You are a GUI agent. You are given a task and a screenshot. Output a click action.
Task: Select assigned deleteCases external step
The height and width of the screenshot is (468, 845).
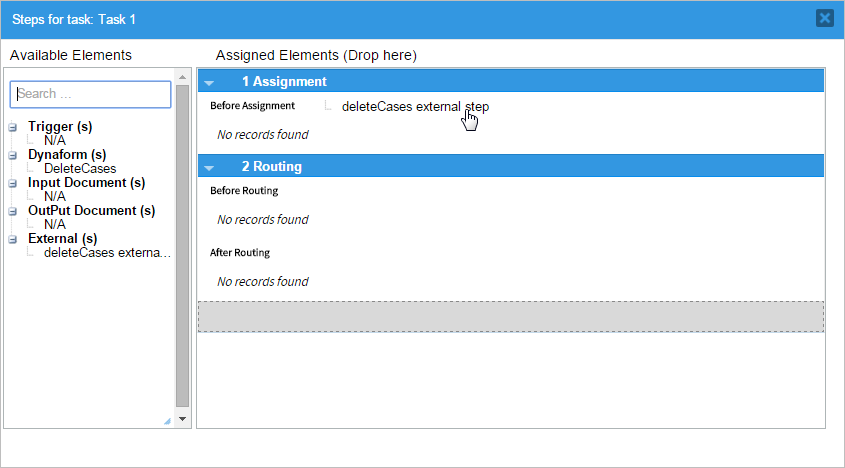(415, 106)
